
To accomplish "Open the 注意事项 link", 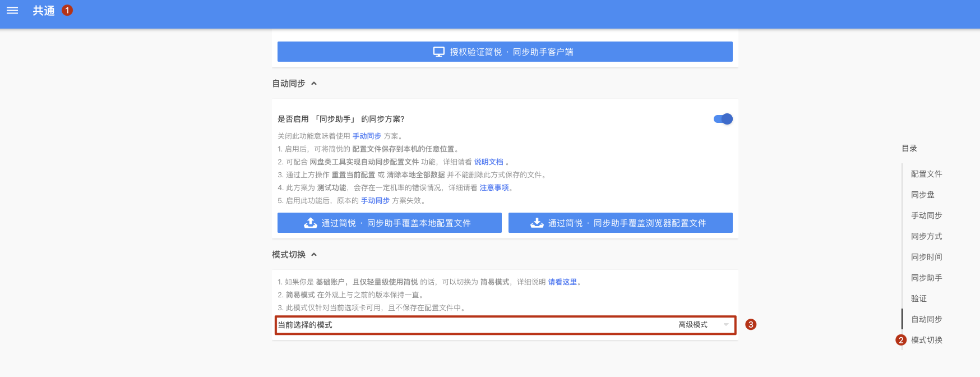I will 494,187.
